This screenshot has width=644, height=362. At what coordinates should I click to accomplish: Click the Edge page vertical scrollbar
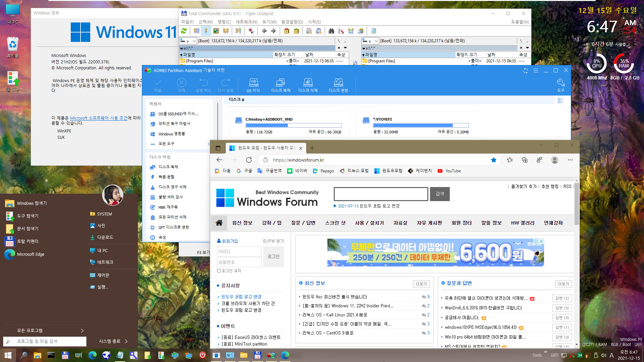point(577,204)
